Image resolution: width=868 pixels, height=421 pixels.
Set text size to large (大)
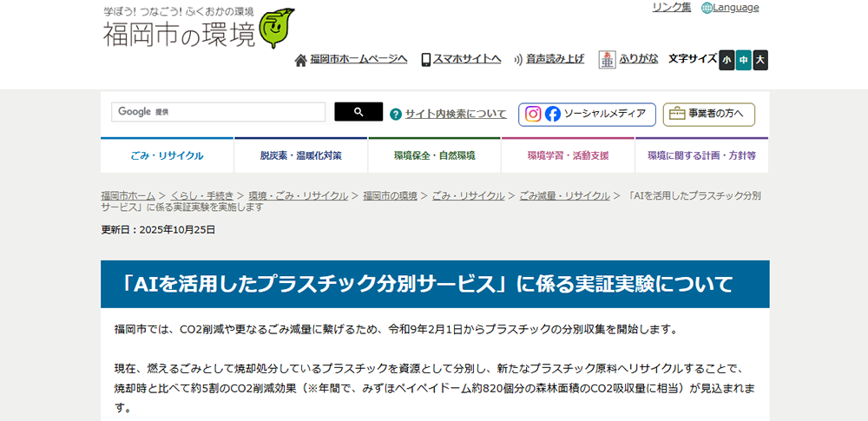click(760, 60)
